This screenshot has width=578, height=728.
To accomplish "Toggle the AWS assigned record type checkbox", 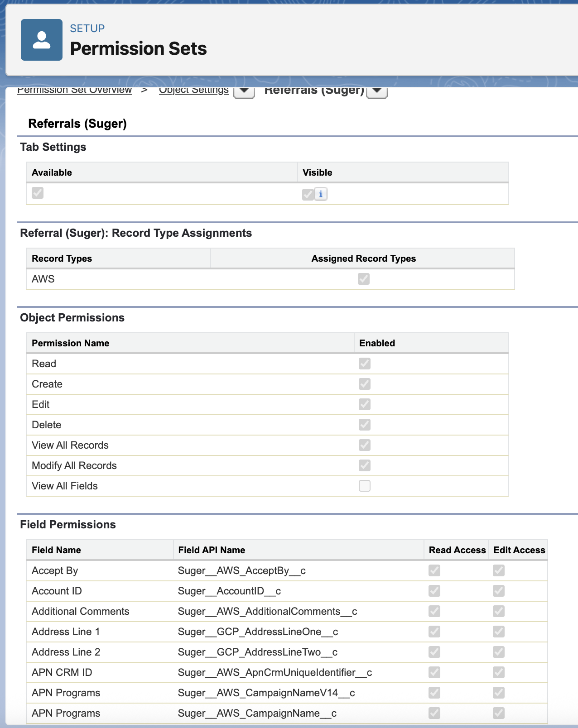I will pyautogui.click(x=364, y=279).
